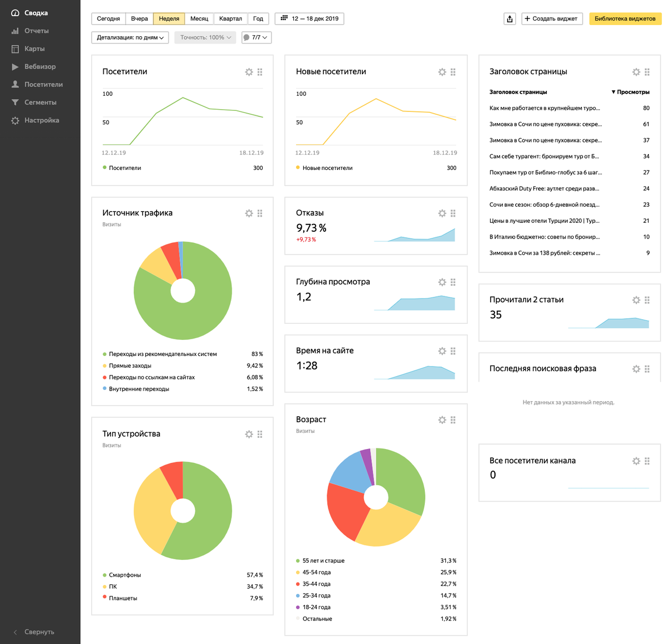Open settings gear of Источник трафика widget
The height and width of the screenshot is (644, 669).
(x=249, y=213)
